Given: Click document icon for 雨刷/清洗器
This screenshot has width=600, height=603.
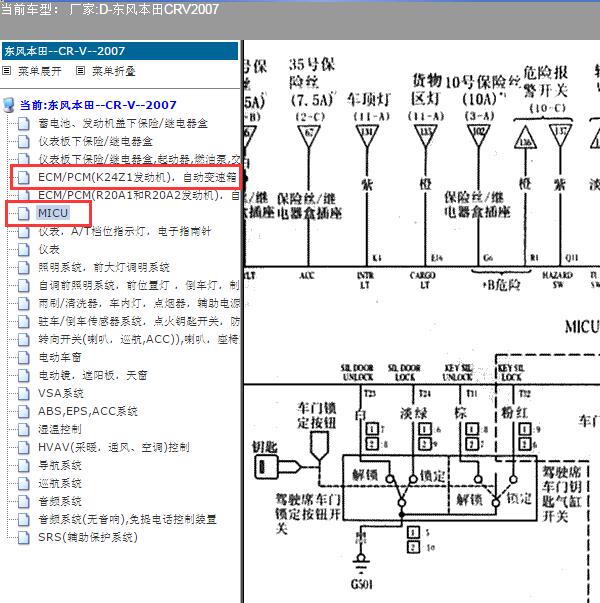Looking at the screenshot, I should [23, 303].
